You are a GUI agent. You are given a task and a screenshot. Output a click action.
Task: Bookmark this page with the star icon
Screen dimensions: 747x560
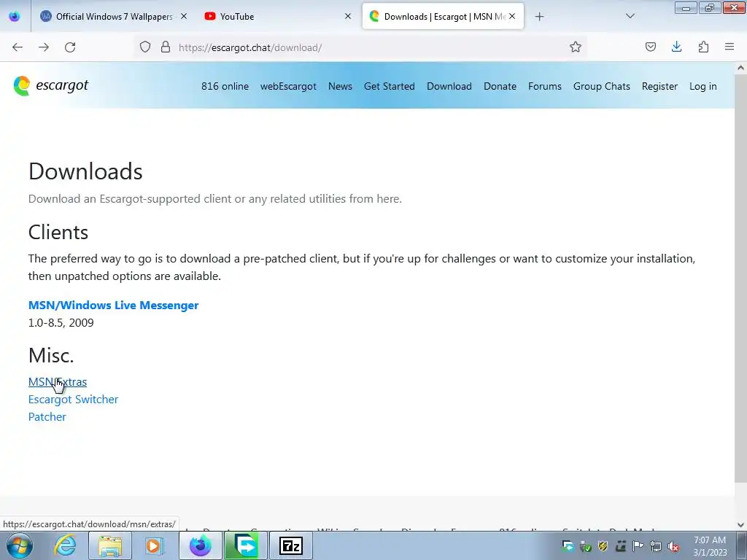click(x=575, y=47)
